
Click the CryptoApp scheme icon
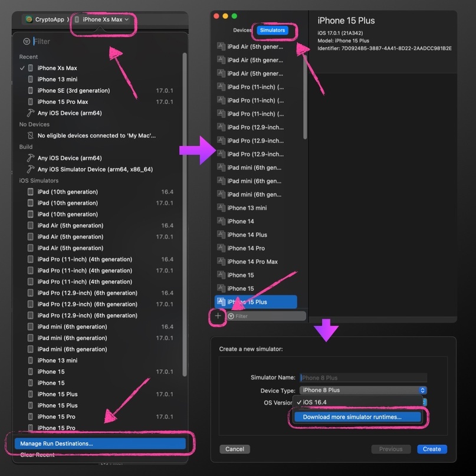pos(29,19)
